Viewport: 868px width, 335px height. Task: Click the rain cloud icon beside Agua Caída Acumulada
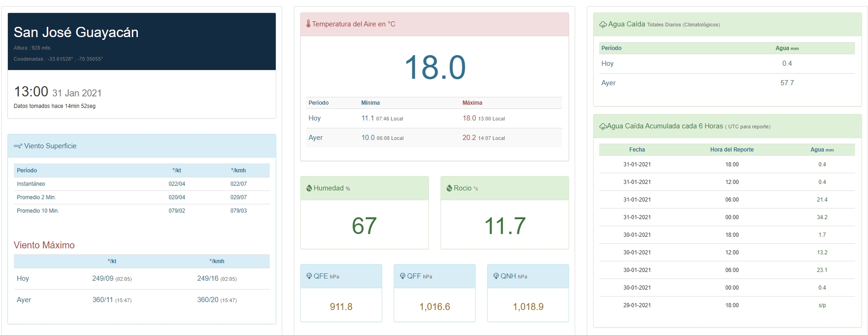tap(603, 126)
